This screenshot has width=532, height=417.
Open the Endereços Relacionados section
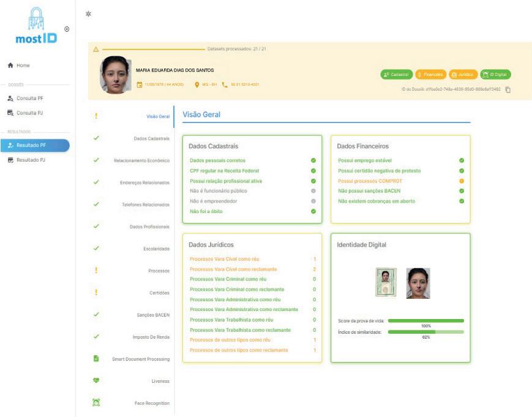(145, 183)
